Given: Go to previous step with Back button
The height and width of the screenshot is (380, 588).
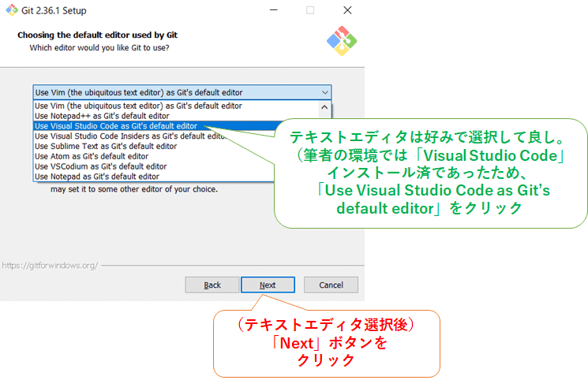Looking at the screenshot, I should (x=212, y=285).
